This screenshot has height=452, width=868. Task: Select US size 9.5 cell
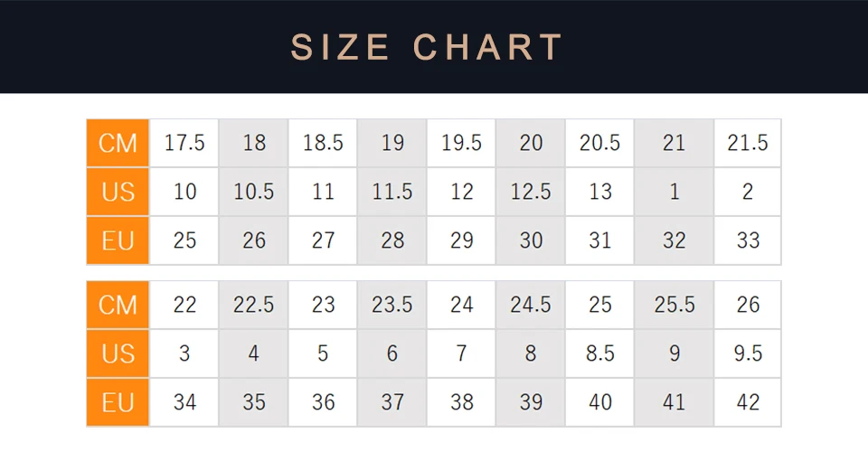(748, 353)
